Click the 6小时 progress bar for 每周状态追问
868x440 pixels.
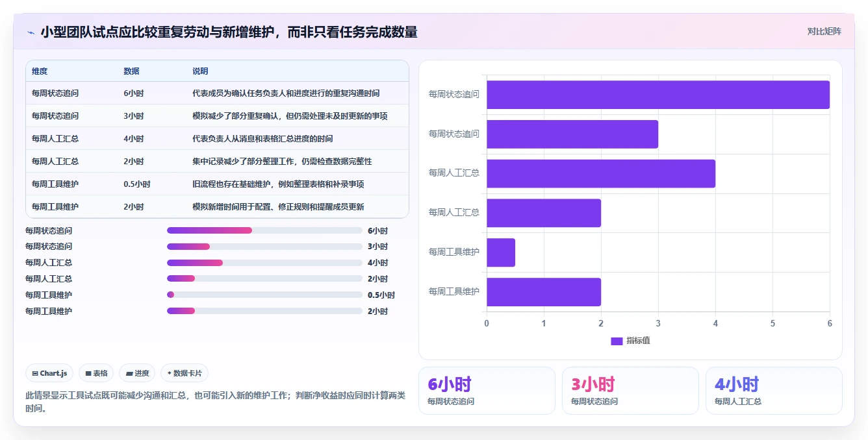pyautogui.click(x=264, y=230)
